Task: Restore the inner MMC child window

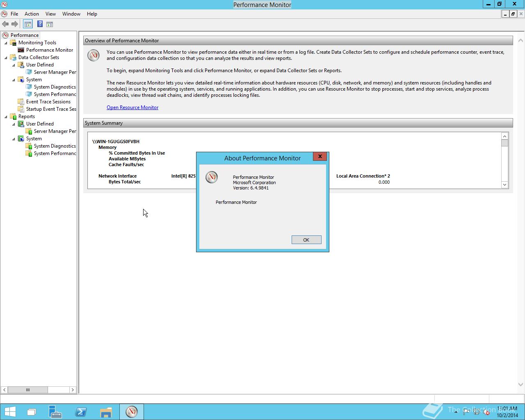Action: tap(513, 14)
